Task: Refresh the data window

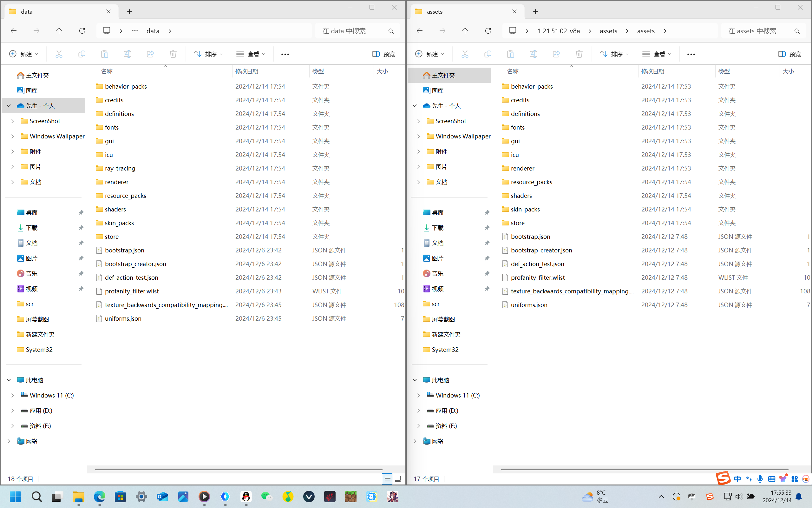Action: click(82, 30)
